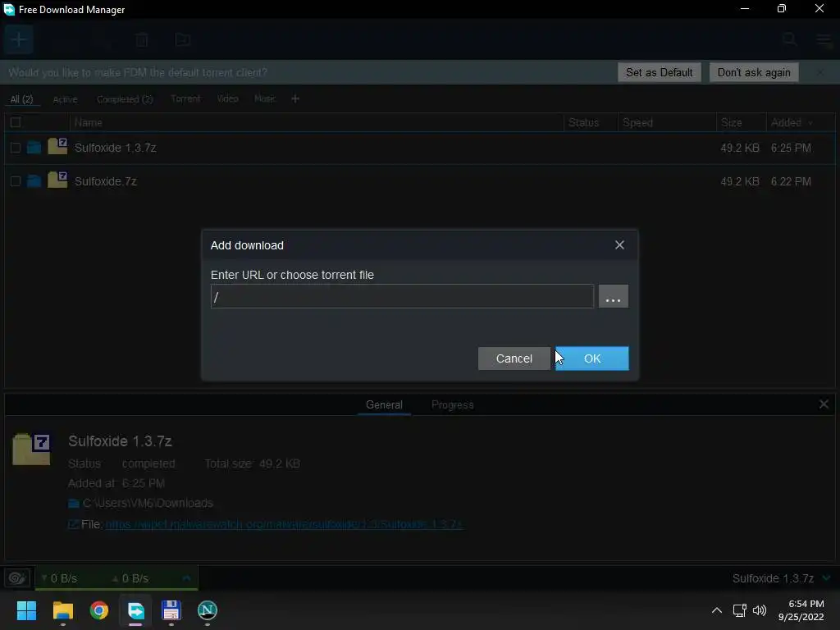This screenshot has width=840, height=630.
Task: Click the external link icon beside File
Action: 73,524
